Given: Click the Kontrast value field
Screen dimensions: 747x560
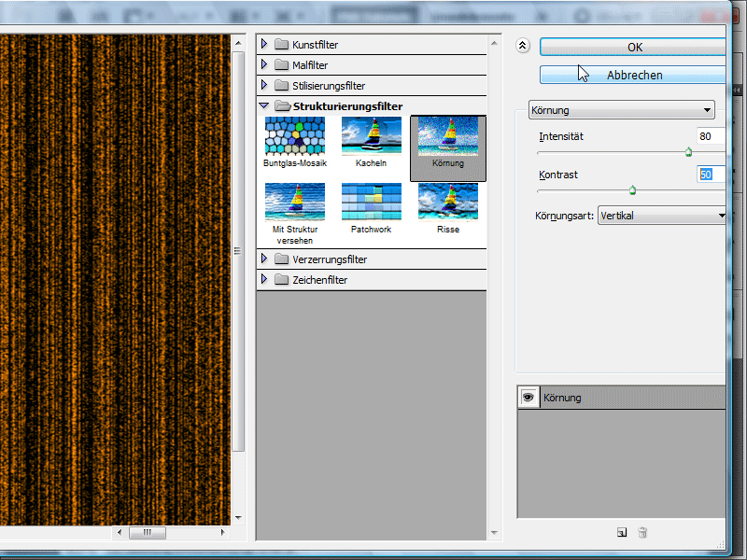Looking at the screenshot, I should [711, 175].
